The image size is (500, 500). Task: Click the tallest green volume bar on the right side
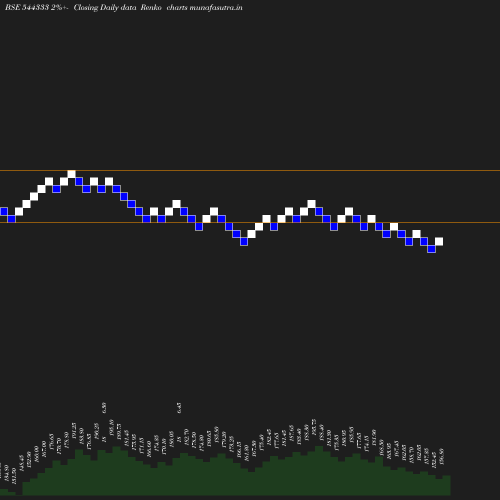pyautogui.click(x=319, y=470)
